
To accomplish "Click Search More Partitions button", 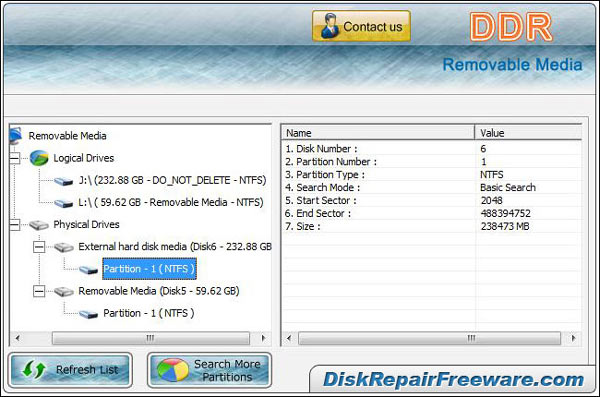I will [209, 370].
